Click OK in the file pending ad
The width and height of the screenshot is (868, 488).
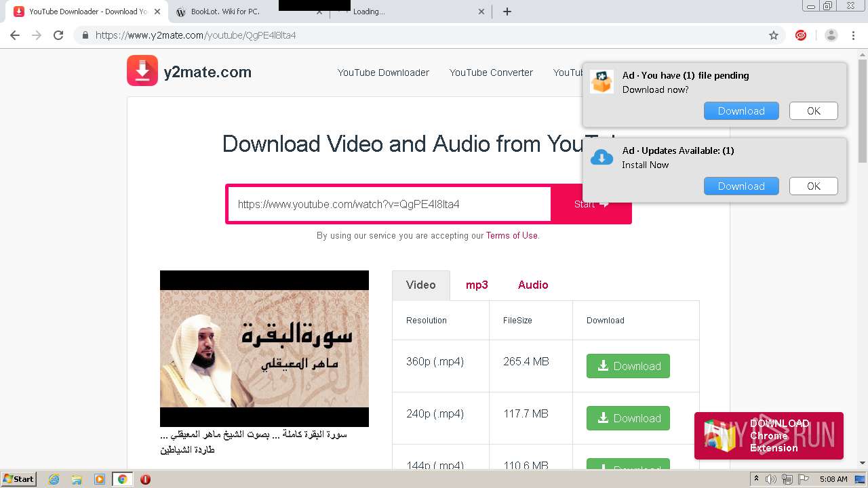click(x=814, y=111)
